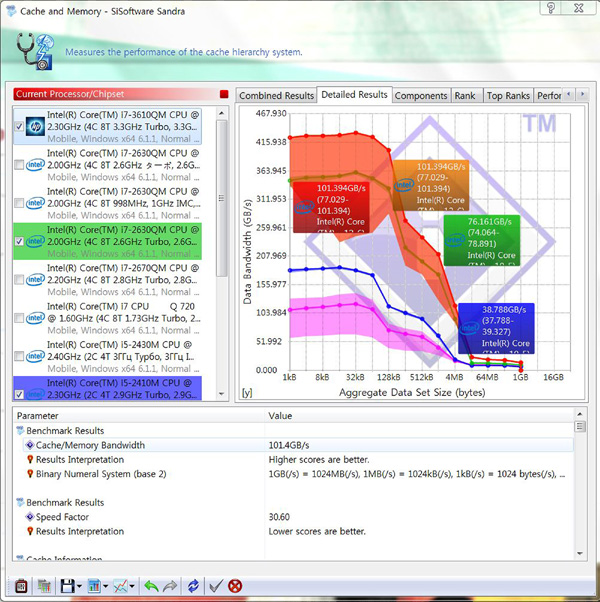The height and width of the screenshot is (602, 600).
Task: Click the Cache/Memory Bandwidth diamond icon
Action: [30, 445]
